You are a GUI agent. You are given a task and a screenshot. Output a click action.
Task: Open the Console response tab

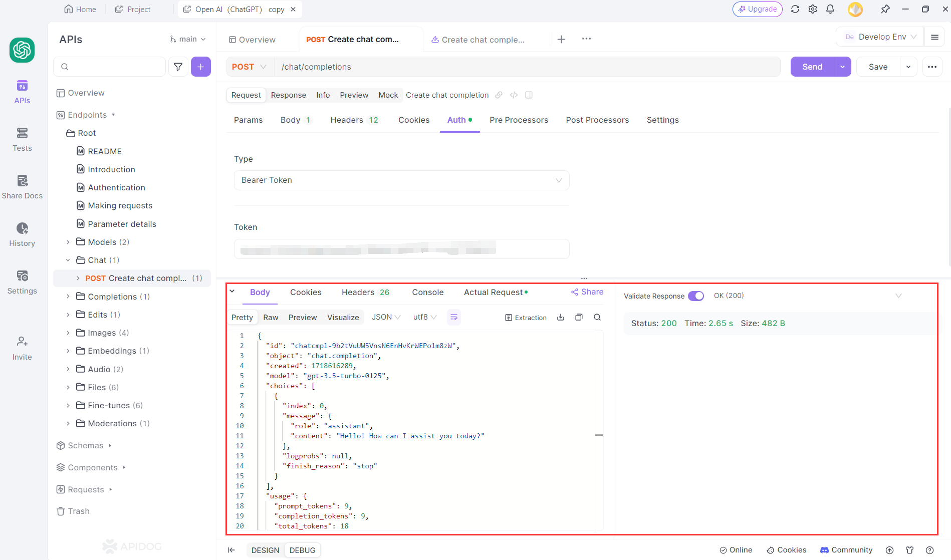(x=427, y=293)
